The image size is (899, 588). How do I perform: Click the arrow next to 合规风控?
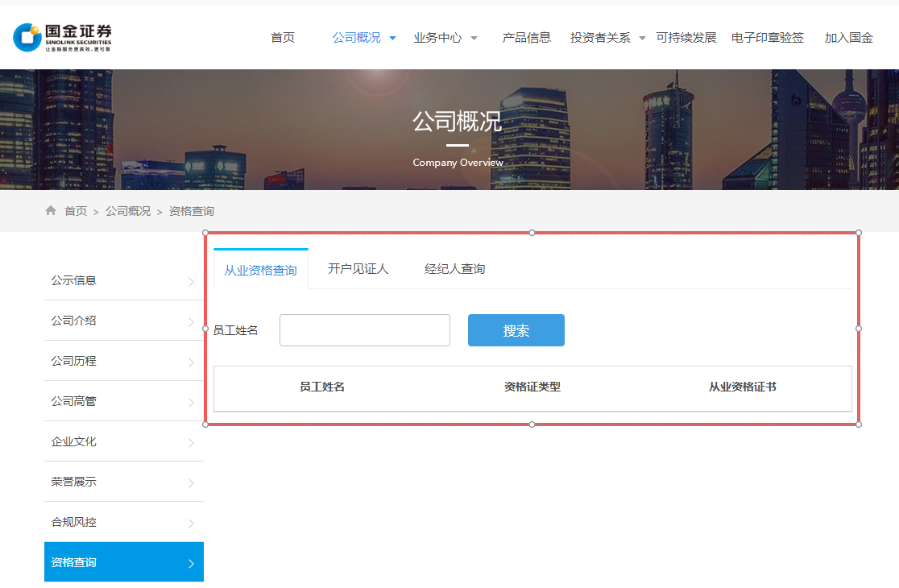point(192,522)
